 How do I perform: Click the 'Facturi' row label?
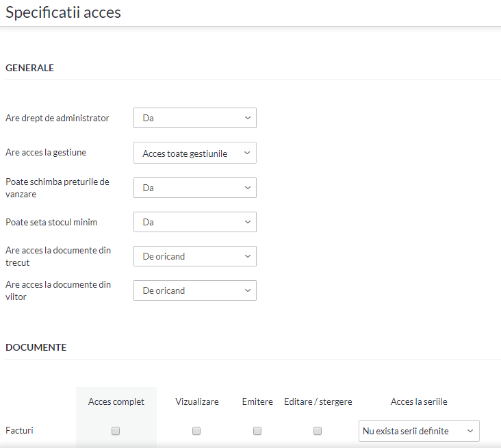[x=19, y=430]
